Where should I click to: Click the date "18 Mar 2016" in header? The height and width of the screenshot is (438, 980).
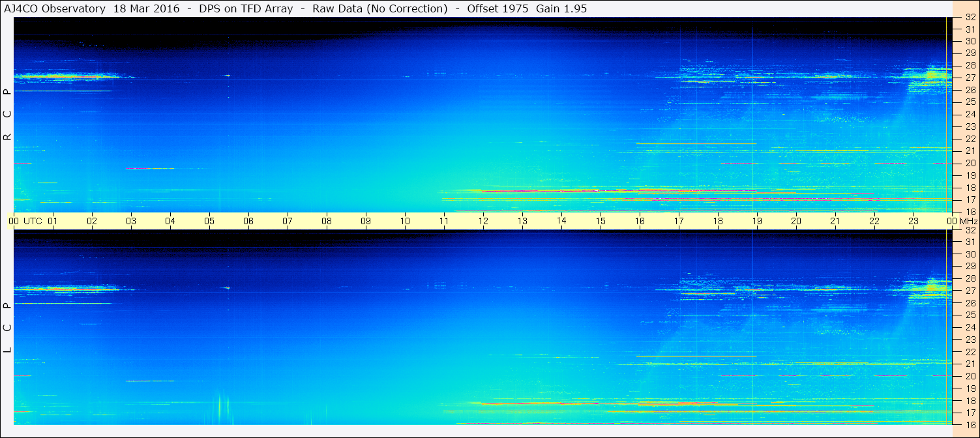[147, 8]
